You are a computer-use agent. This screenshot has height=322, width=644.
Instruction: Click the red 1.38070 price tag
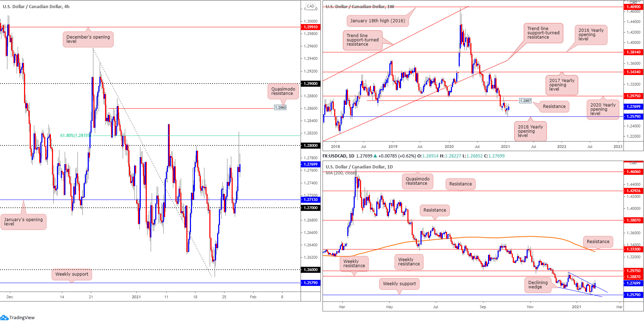(633, 220)
